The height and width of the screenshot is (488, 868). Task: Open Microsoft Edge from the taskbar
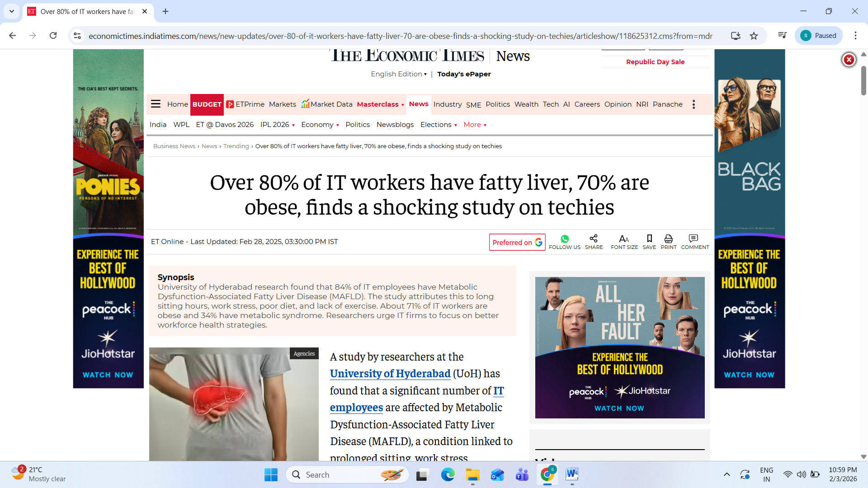(448, 474)
